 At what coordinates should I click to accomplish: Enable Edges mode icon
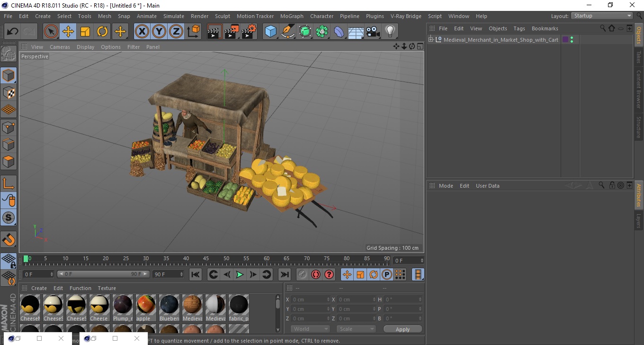click(x=9, y=144)
